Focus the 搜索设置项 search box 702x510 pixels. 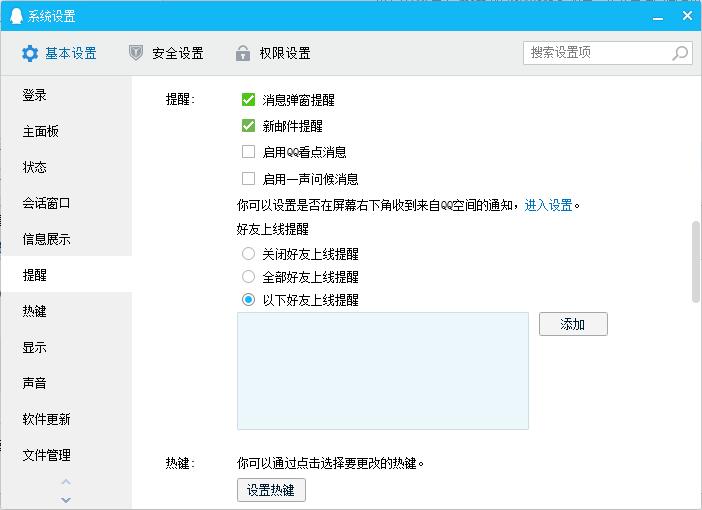click(608, 53)
